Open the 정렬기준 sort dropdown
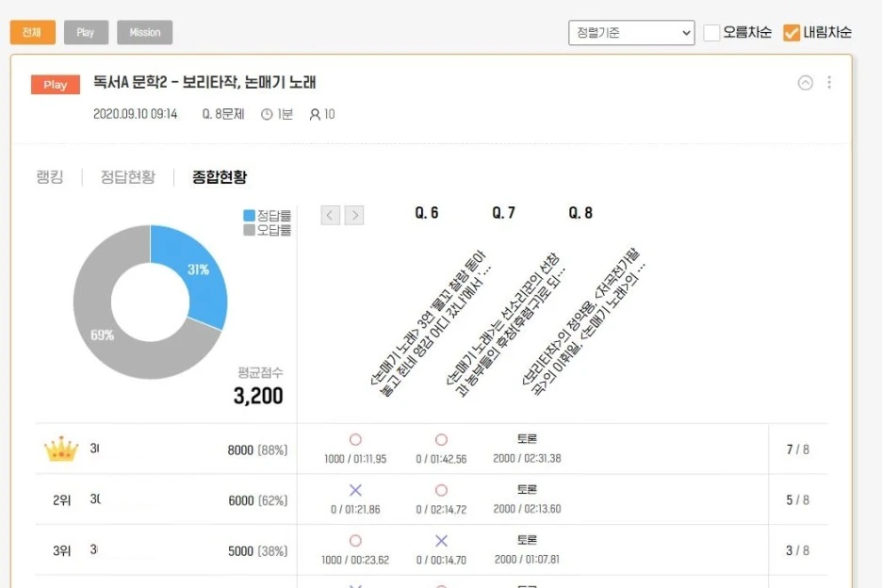 click(631, 33)
